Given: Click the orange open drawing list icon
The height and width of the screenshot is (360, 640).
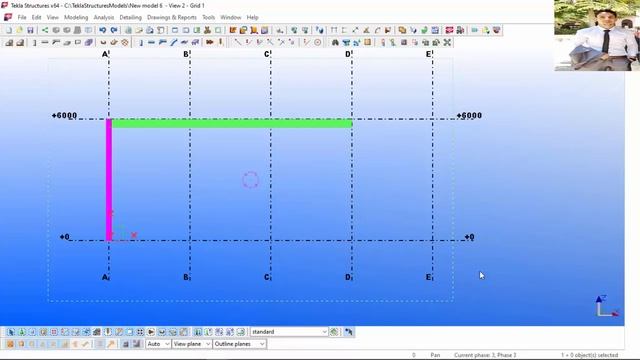Looking at the screenshot, I should pos(243,30).
